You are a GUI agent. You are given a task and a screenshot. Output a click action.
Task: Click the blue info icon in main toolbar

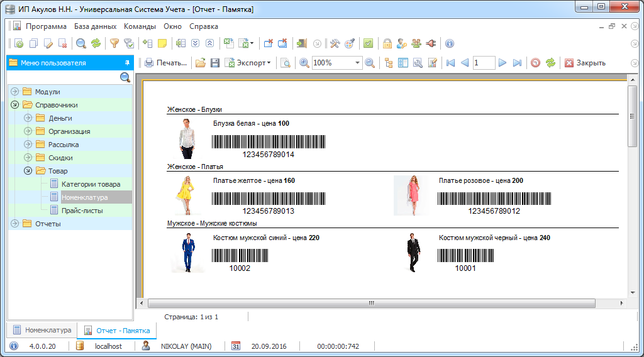(449, 43)
